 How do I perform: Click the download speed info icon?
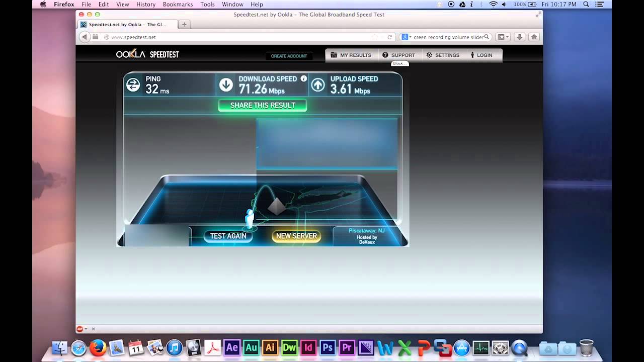pyautogui.click(x=303, y=78)
